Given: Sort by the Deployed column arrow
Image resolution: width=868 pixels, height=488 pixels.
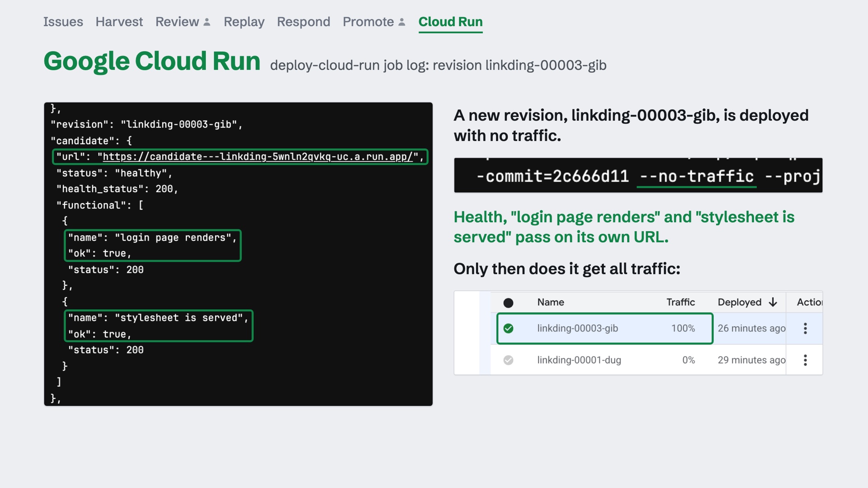Looking at the screenshot, I should (x=773, y=302).
